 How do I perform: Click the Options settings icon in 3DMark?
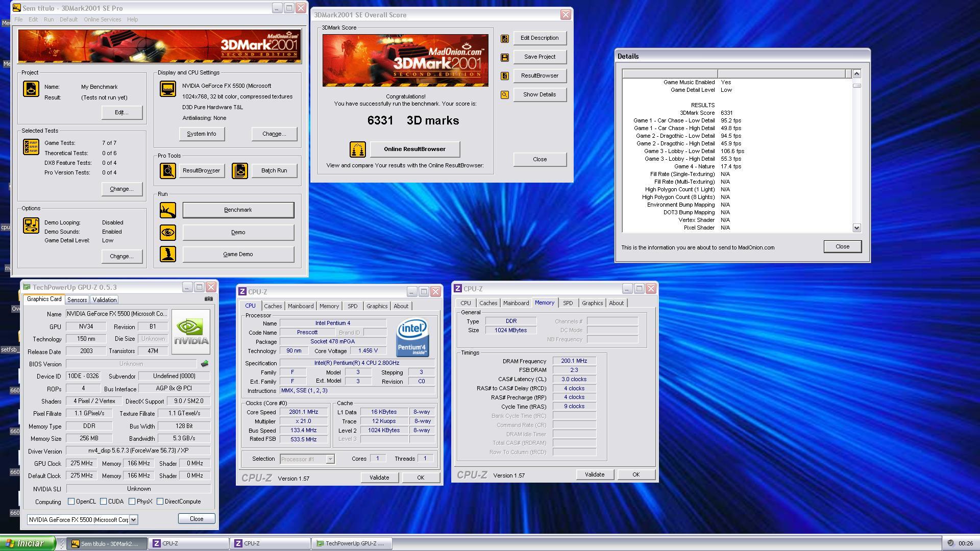tap(31, 226)
